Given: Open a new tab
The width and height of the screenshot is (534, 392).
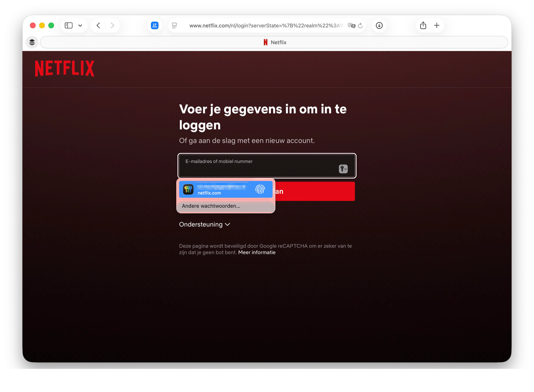Looking at the screenshot, I should (437, 25).
